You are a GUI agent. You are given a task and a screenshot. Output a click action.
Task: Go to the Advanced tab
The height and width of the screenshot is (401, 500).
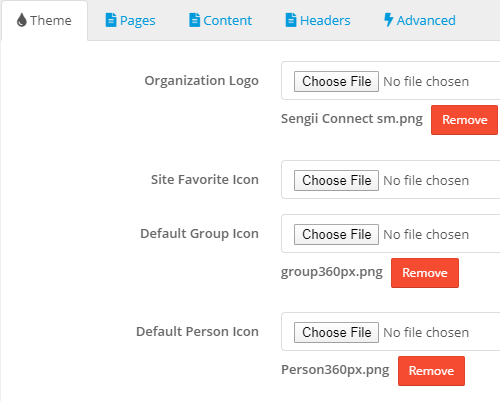pos(420,20)
